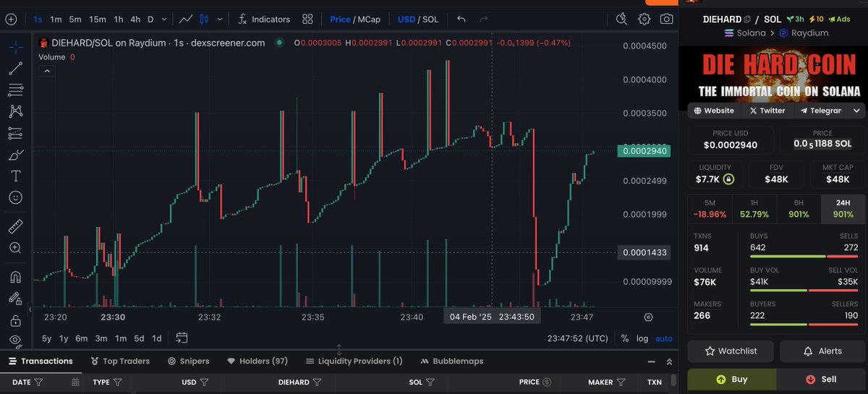The height and width of the screenshot is (394, 868).
Task: Switch to the Snipers tab
Action: [x=188, y=361]
